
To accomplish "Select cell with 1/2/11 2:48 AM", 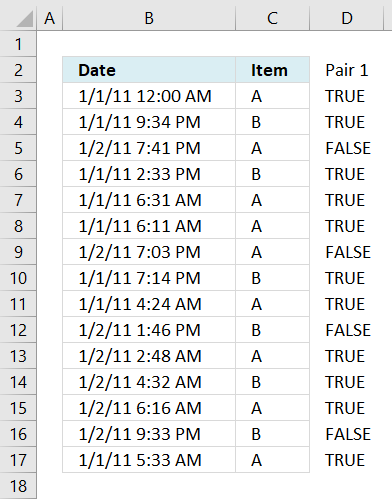I will pyautogui.click(x=149, y=356).
